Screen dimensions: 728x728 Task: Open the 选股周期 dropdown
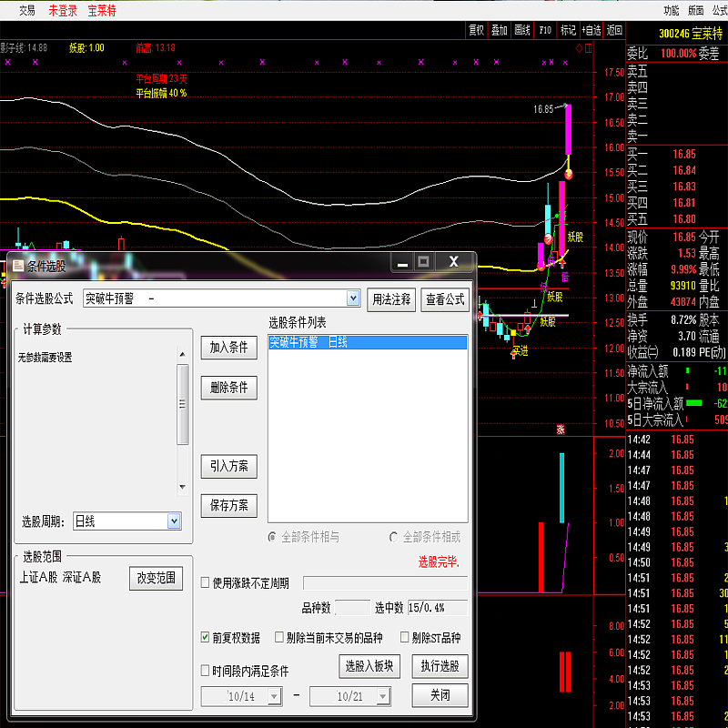point(174,521)
